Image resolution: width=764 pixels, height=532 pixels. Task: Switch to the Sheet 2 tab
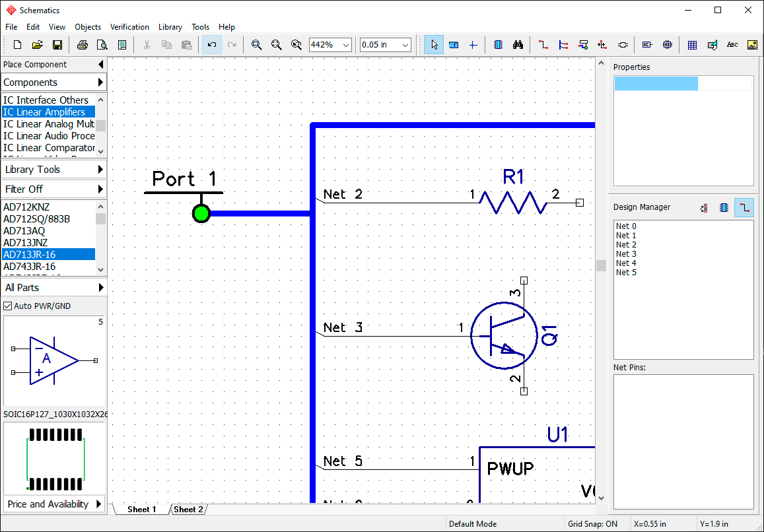[188, 509]
